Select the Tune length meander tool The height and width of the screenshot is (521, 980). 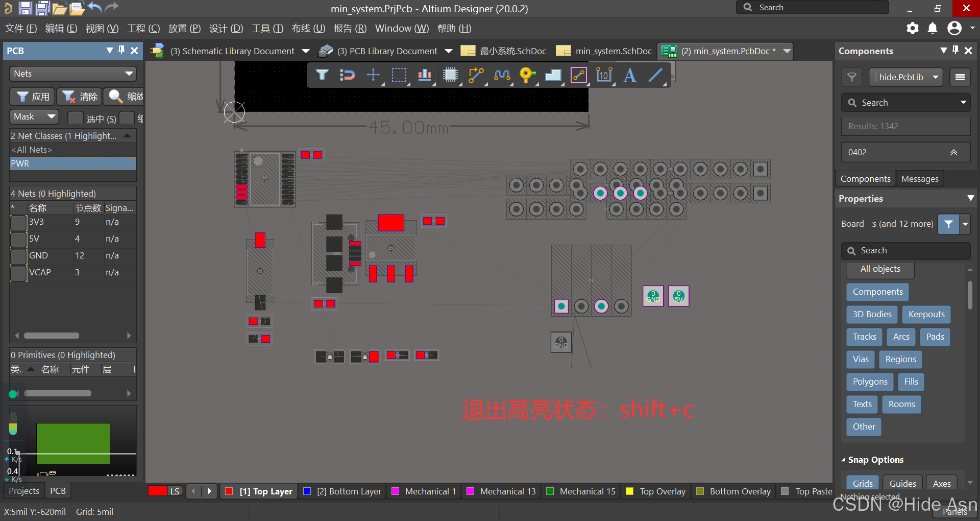[502, 75]
